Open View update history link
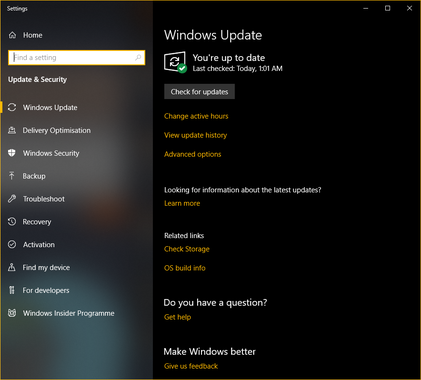 (x=195, y=135)
